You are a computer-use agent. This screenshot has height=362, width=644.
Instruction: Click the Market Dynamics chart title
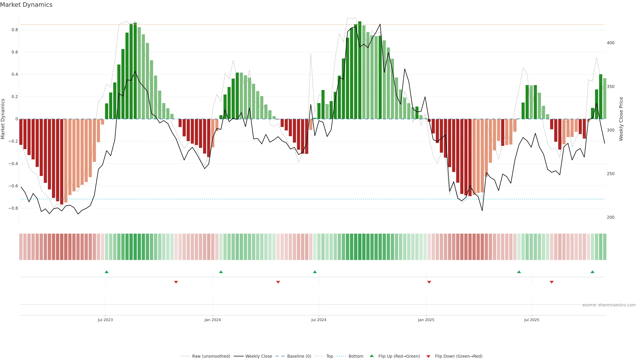click(x=26, y=5)
